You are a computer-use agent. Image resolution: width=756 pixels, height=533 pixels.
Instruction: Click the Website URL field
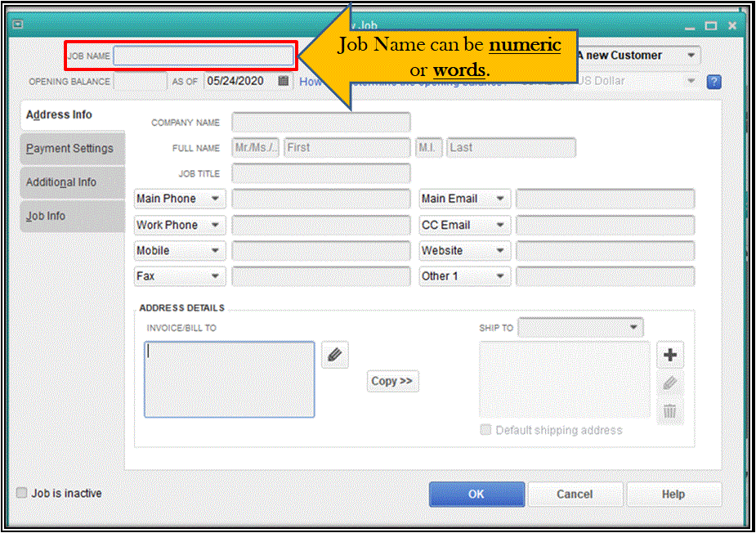[605, 251]
